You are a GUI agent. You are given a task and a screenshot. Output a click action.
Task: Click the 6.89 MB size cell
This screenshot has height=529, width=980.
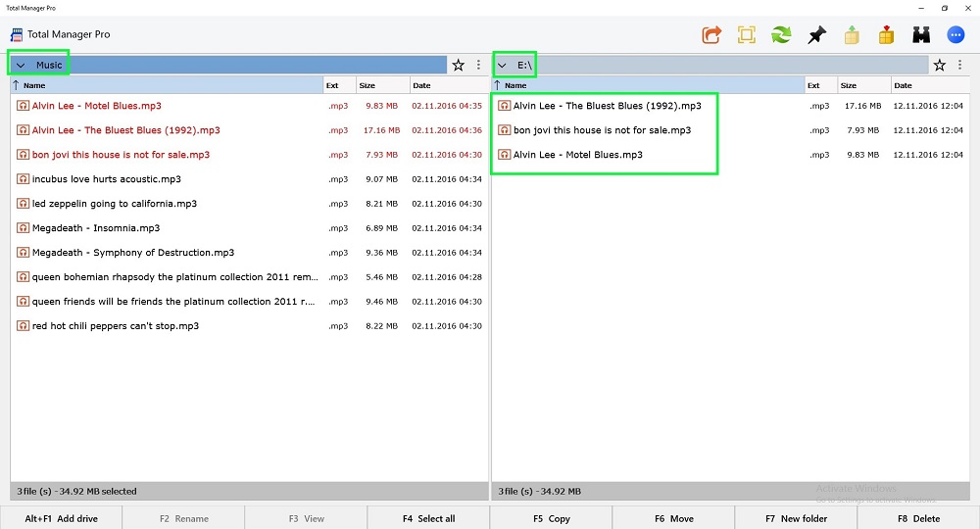coord(382,228)
